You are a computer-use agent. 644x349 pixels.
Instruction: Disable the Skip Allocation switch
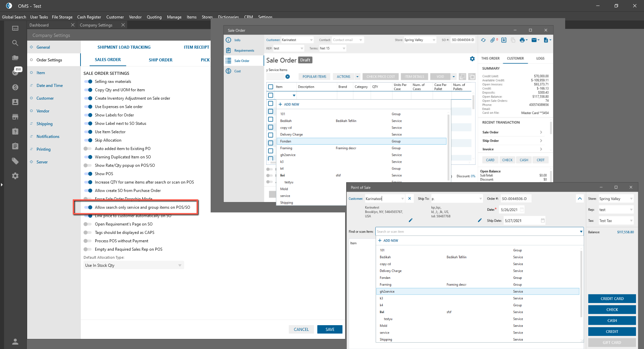(88, 140)
